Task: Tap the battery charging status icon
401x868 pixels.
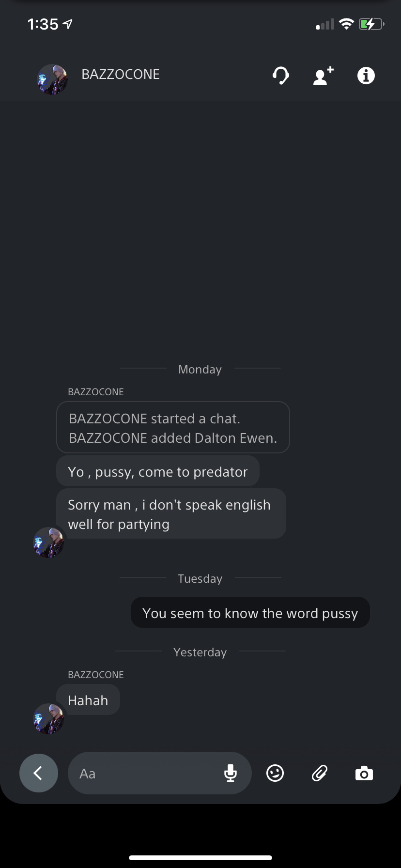Action: coord(371,24)
